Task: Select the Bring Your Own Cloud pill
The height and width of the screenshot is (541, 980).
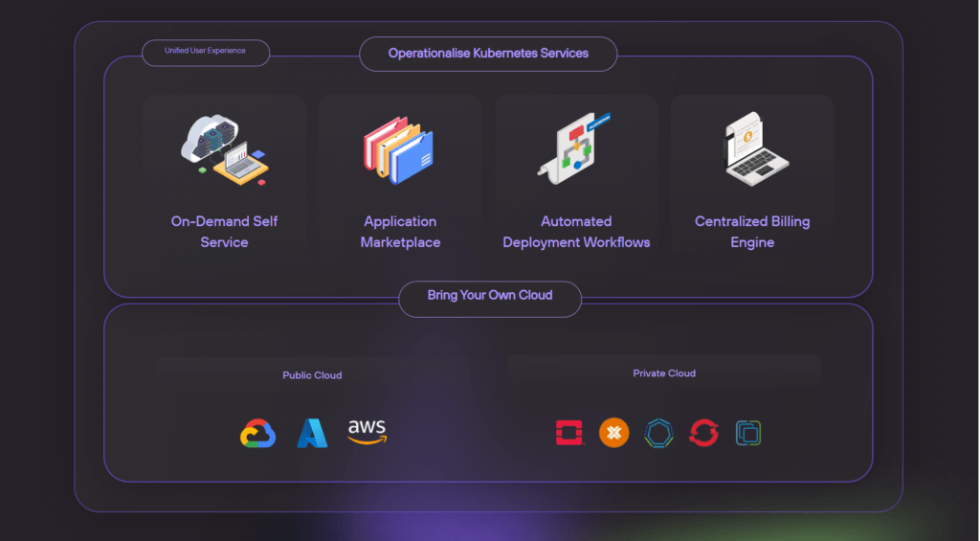Action: (490, 299)
